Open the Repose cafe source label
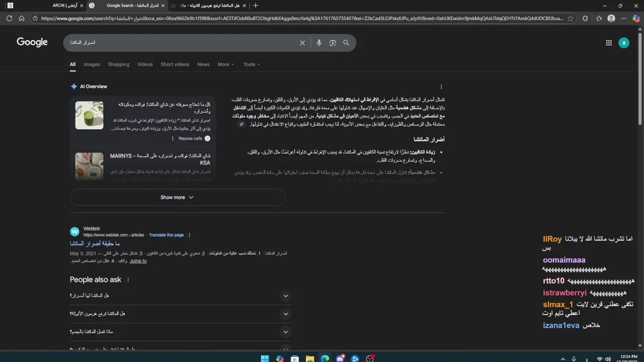Screen dimensions: 644x362 pyautogui.click(x=190, y=138)
